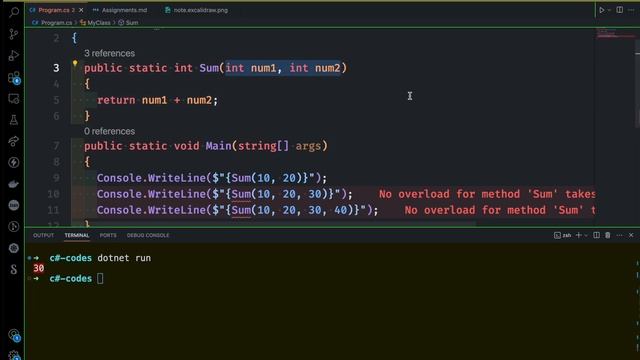The image size is (640, 360).
Task: Select the PORTS panel tab
Action: (x=108, y=236)
